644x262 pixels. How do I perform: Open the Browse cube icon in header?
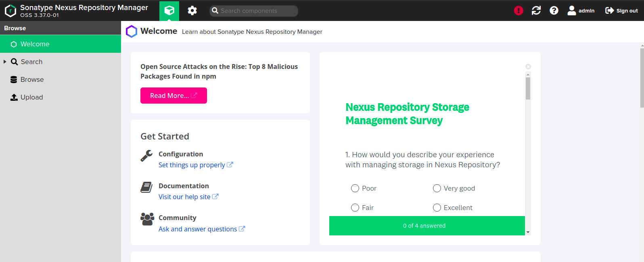(169, 10)
